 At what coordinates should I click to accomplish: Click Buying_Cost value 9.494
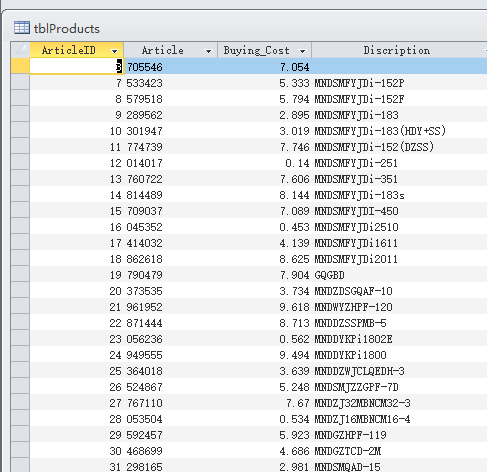pos(295,355)
